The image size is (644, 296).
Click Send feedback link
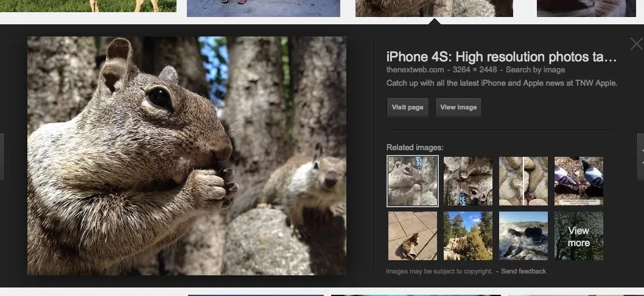pos(523,271)
